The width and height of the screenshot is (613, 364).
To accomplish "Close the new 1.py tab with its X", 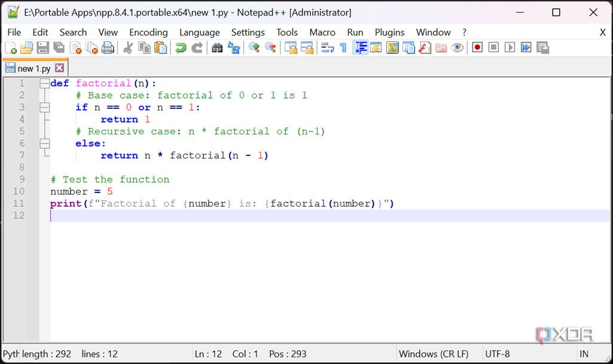I will pos(59,68).
